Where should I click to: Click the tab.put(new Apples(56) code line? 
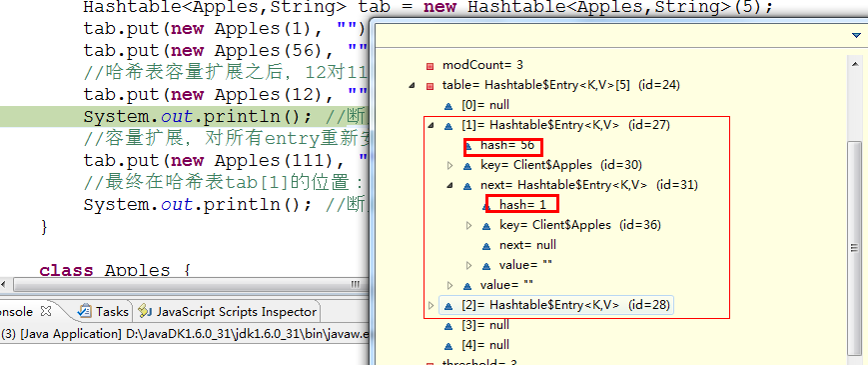pyautogui.click(x=226, y=50)
